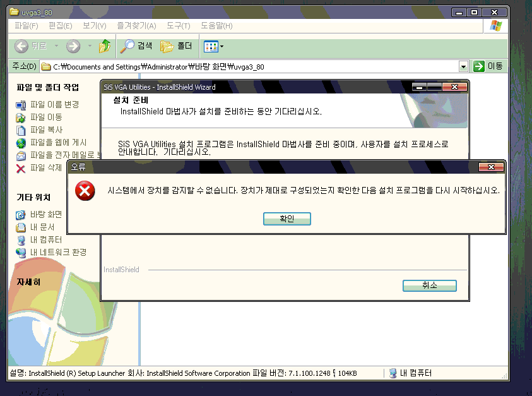
Task: Click the 바탕 화면 desktop icon
Action: 21,215
